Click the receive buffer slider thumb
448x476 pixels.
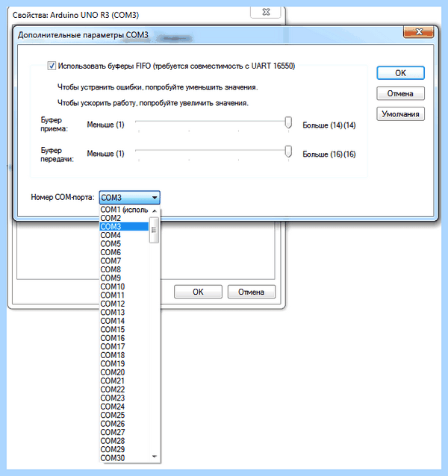(x=288, y=122)
